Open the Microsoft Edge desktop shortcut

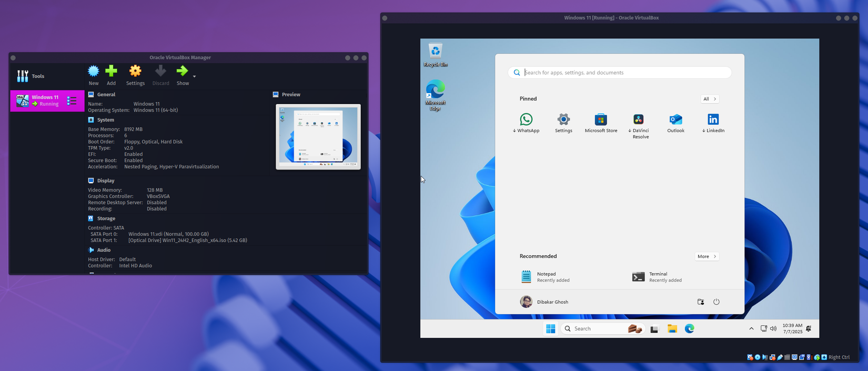coord(435,95)
